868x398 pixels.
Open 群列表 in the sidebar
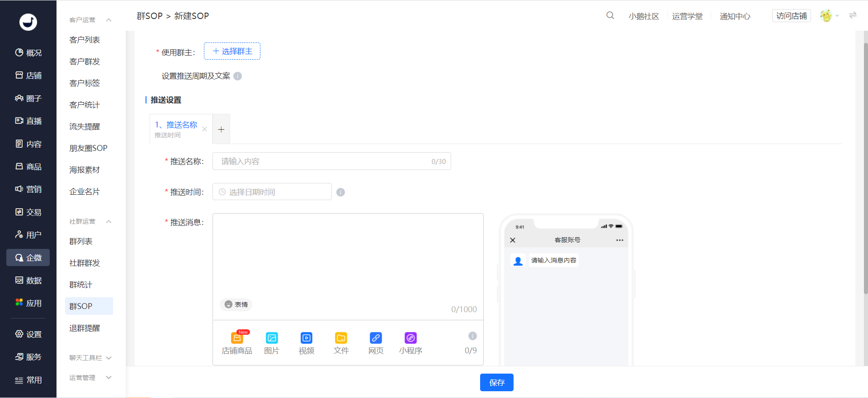click(x=81, y=241)
